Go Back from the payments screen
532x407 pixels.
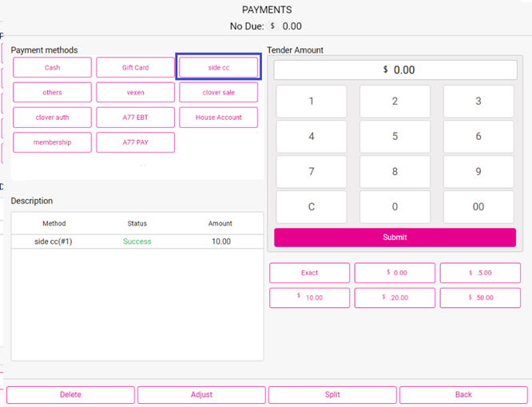click(x=463, y=395)
